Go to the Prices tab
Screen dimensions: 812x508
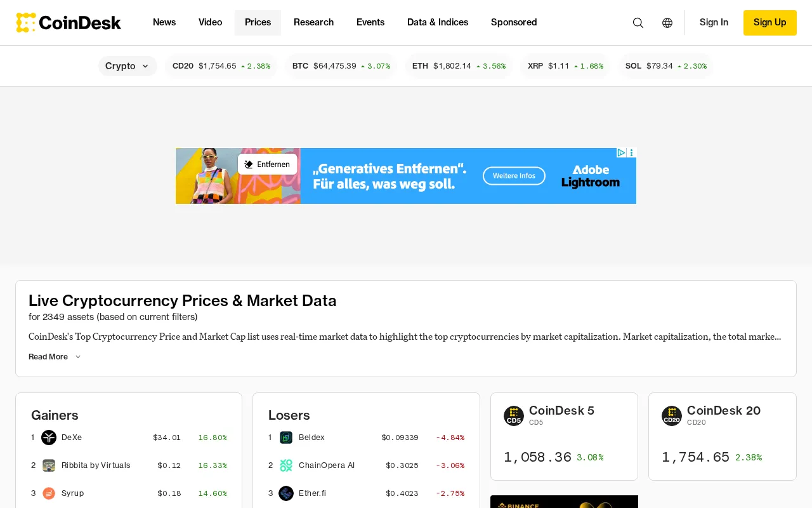point(258,23)
